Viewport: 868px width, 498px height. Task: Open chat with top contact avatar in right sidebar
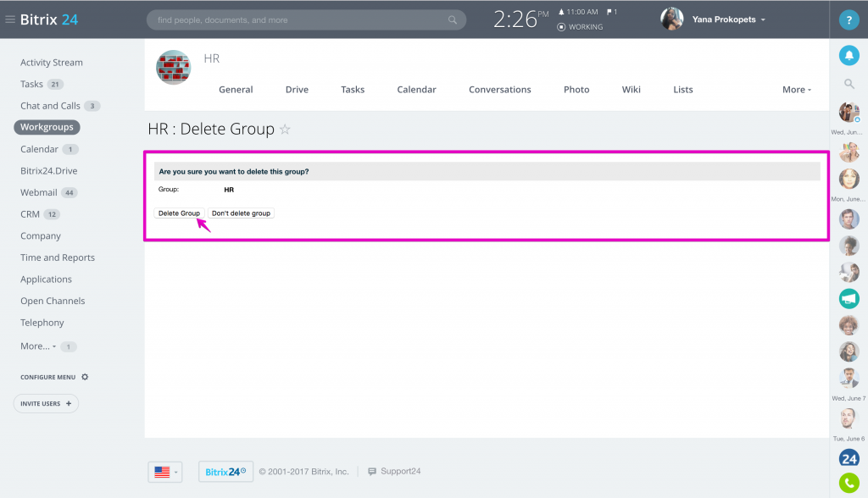tap(849, 113)
